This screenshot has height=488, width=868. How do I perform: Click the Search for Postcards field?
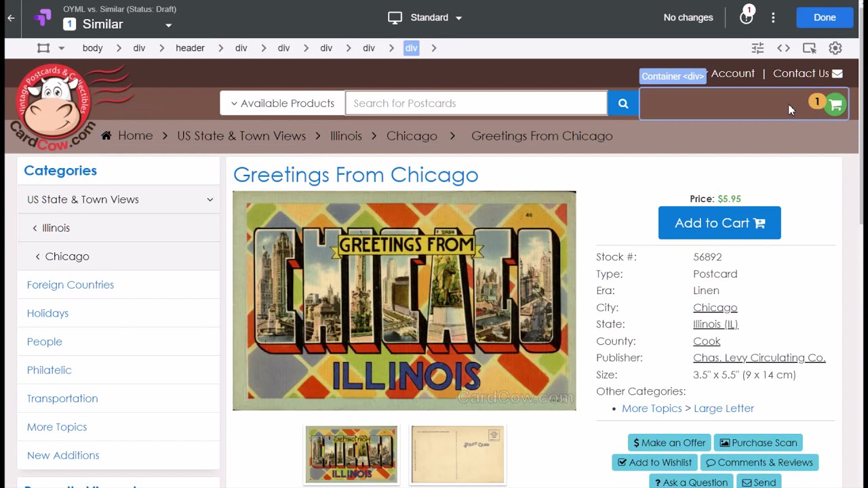click(x=476, y=103)
